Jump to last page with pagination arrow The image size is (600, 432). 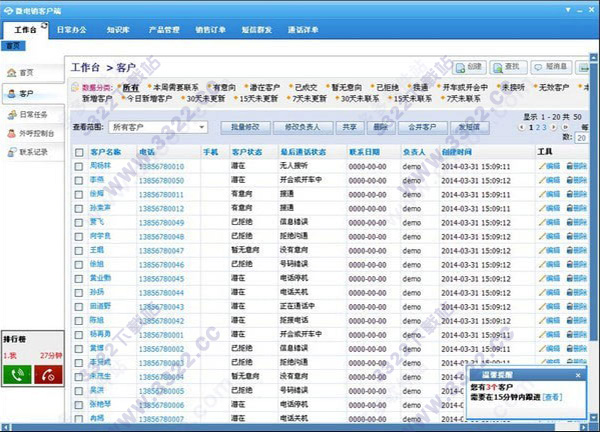click(565, 127)
